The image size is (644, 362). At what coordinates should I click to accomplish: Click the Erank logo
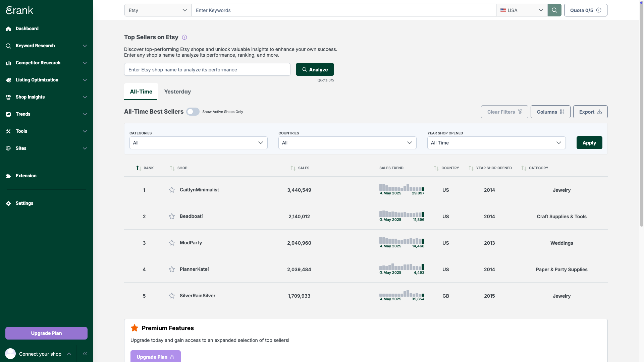tap(20, 10)
